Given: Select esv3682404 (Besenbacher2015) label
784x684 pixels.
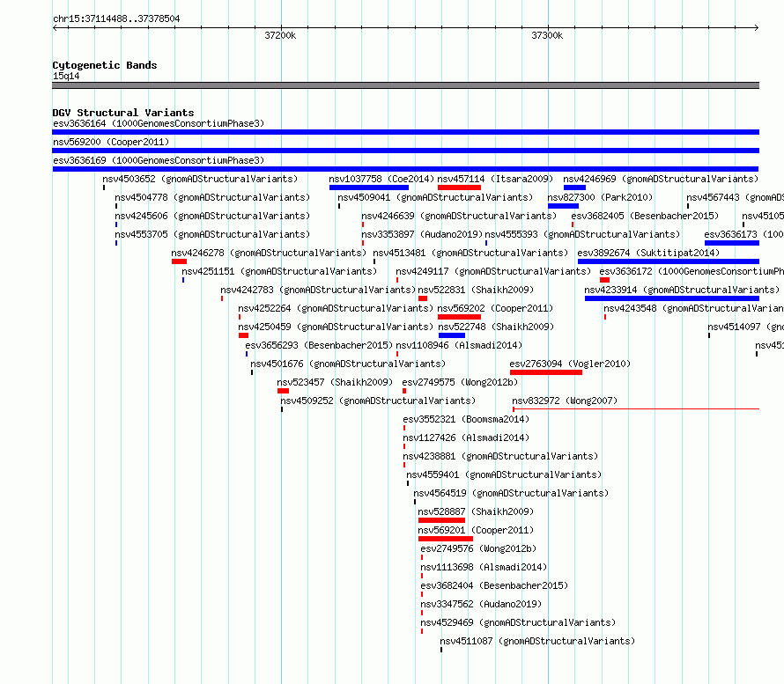Looking at the screenshot, I should [x=494, y=585].
